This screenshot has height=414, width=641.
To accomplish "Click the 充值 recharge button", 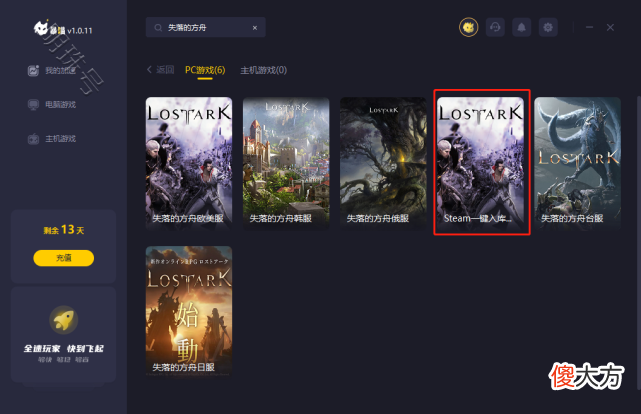I will pyautogui.click(x=64, y=258).
